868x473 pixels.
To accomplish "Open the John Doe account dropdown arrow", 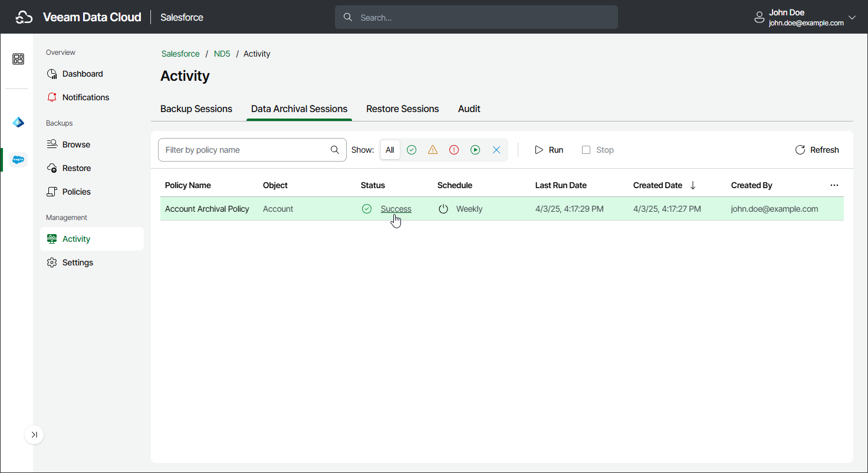I will tap(852, 18).
